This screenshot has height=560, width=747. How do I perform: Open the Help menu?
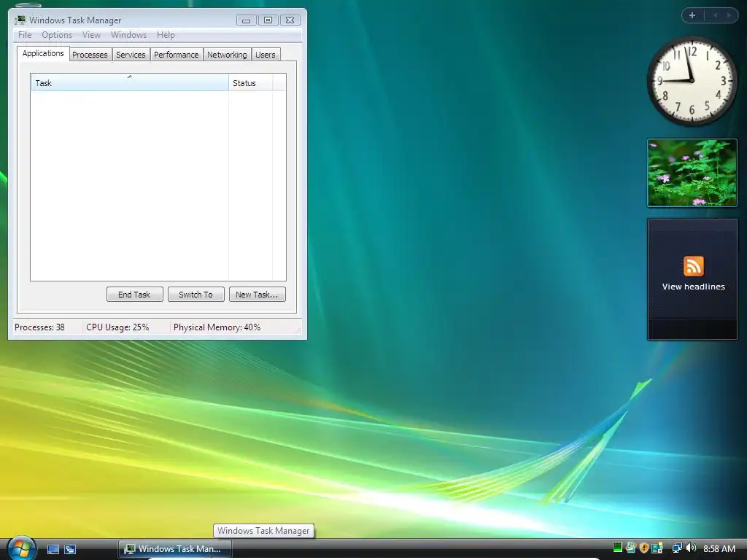click(x=166, y=35)
